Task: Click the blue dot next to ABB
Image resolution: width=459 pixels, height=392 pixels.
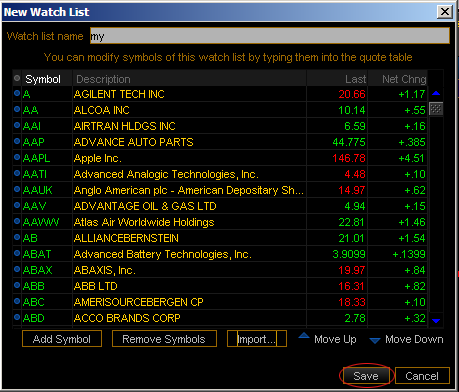Action: pyautogui.click(x=17, y=285)
